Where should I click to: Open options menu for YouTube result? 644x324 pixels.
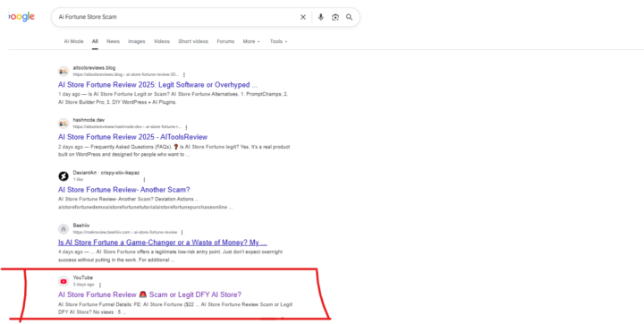pyautogui.click(x=100, y=285)
